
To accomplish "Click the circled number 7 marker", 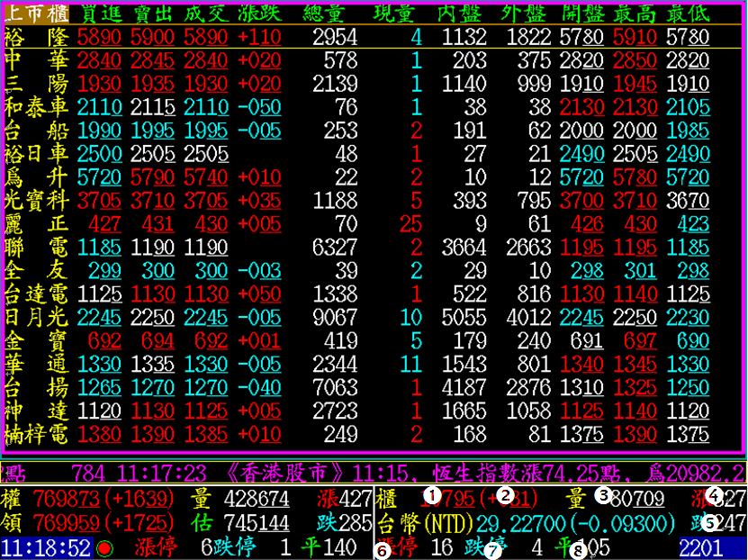I will pos(491,549).
